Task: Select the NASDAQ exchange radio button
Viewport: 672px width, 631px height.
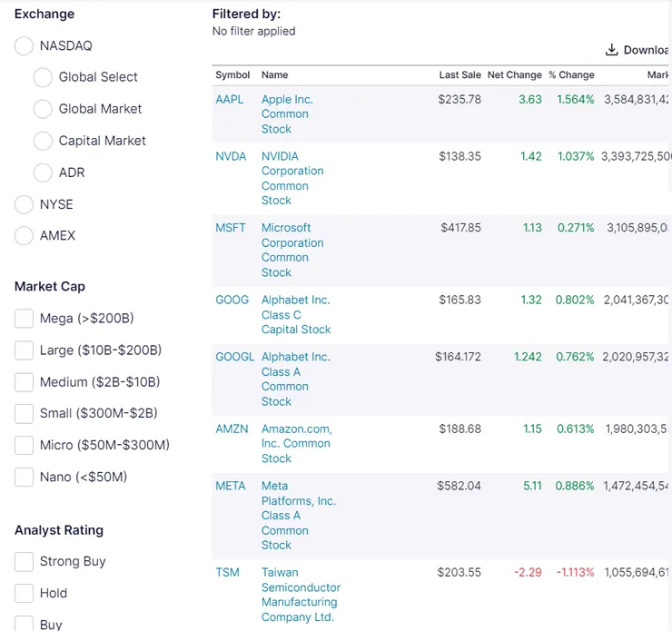Action: coord(25,45)
